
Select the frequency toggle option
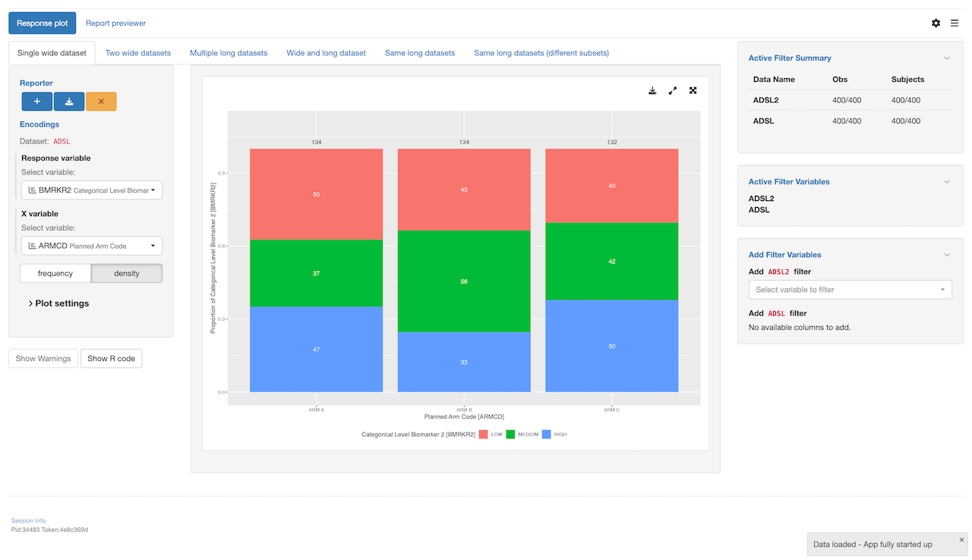pyautogui.click(x=55, y=273)
